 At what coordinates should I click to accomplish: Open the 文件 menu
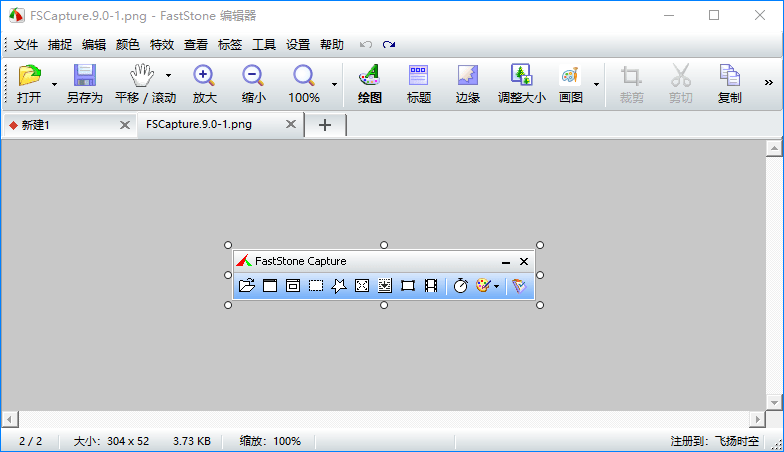[26, 44]
